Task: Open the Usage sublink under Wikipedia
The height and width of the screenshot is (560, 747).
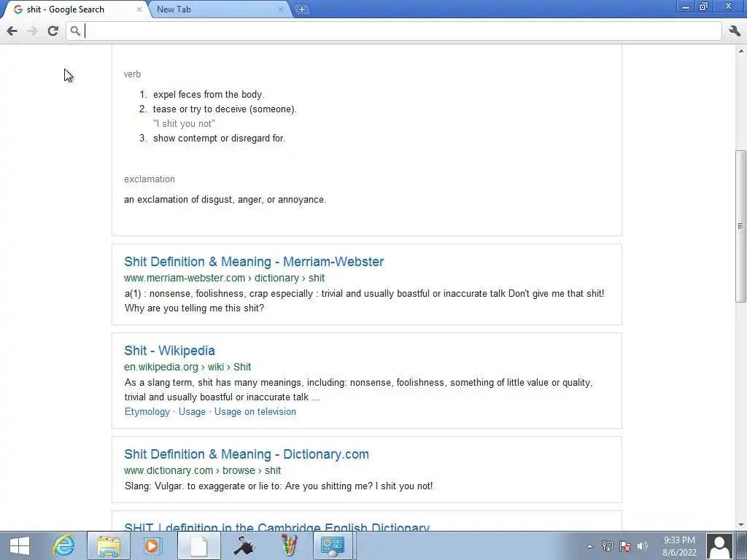Action: (192, 412)
